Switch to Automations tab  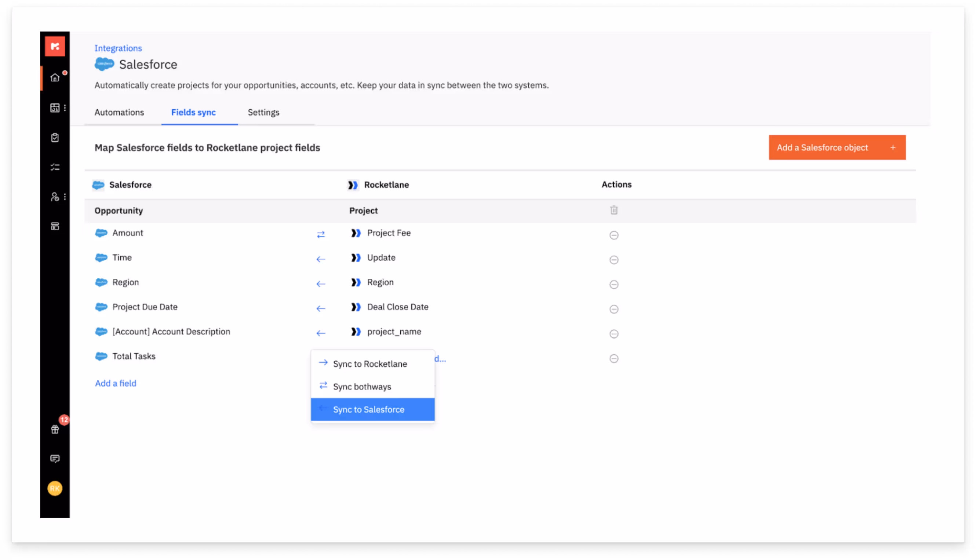119,112
